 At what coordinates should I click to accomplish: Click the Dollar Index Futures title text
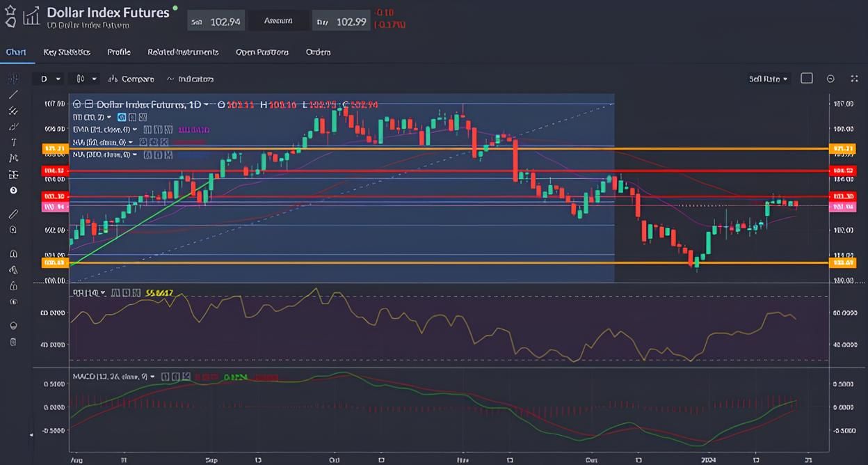click(x=108, y=13)
